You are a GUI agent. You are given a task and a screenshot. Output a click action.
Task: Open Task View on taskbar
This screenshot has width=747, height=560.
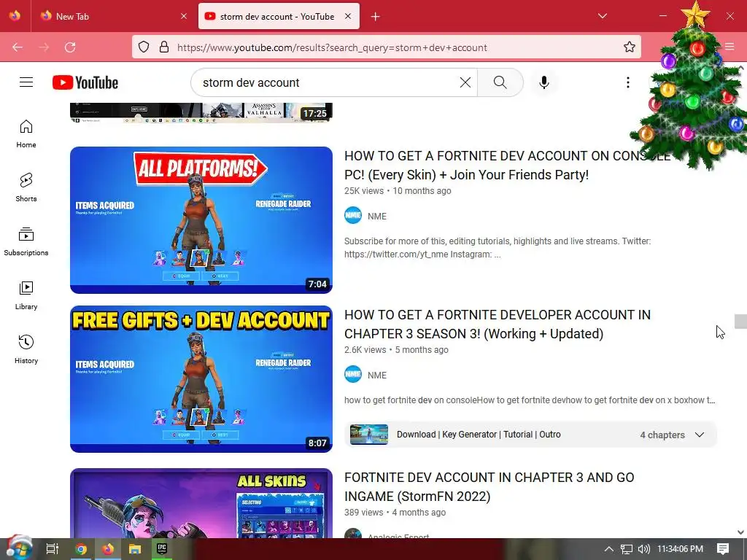52,549
